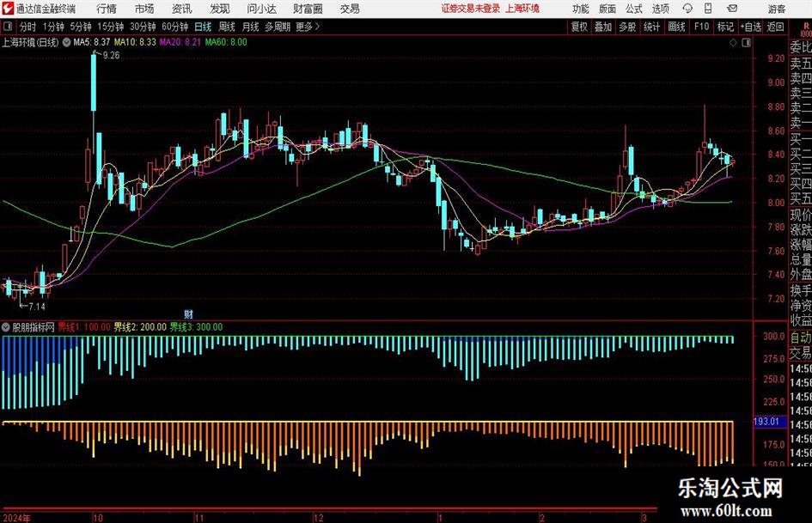812x523 pixels.
Task: Select the 月线 monthly period tab
Action: click(251, 27)
